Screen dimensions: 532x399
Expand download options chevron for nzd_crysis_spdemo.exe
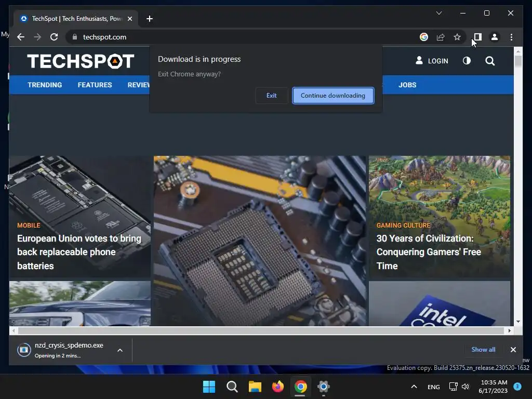[x=120, y=350]
